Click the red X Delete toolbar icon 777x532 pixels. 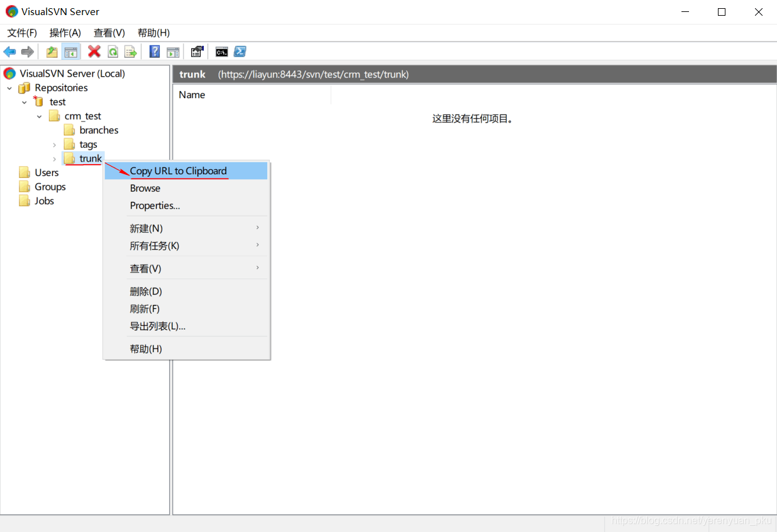click(x=94, y=52)
